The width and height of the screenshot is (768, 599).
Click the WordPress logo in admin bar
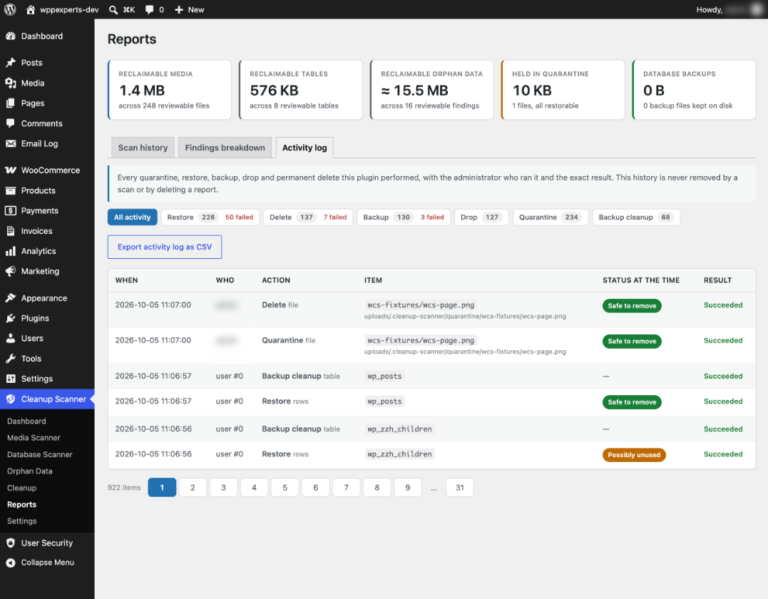point(10,9)
